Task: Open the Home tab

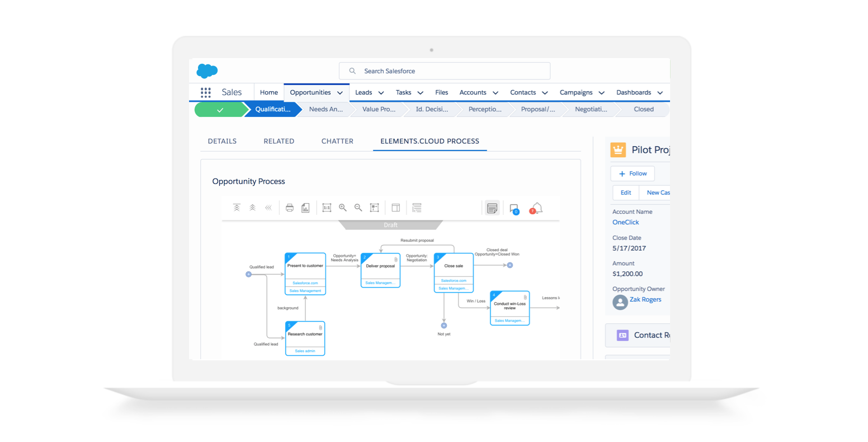Action: point(268,92)
